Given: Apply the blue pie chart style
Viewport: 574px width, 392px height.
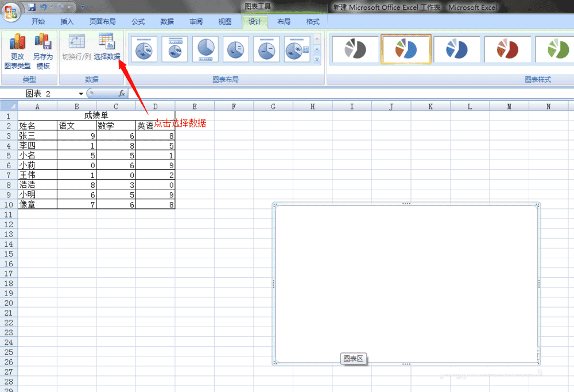Looking at the screenshot, I should 457,49.
